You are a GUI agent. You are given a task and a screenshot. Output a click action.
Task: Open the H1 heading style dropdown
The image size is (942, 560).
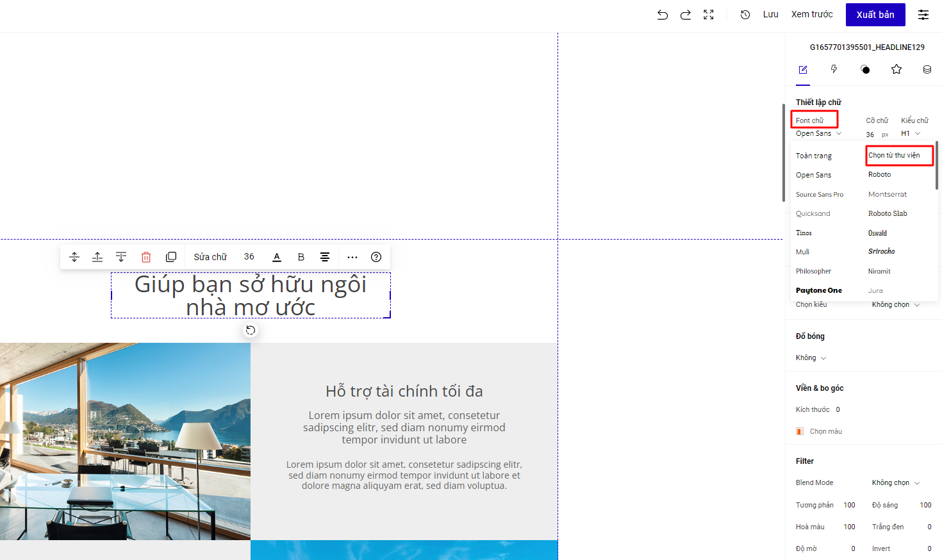[x=911, y=133]
